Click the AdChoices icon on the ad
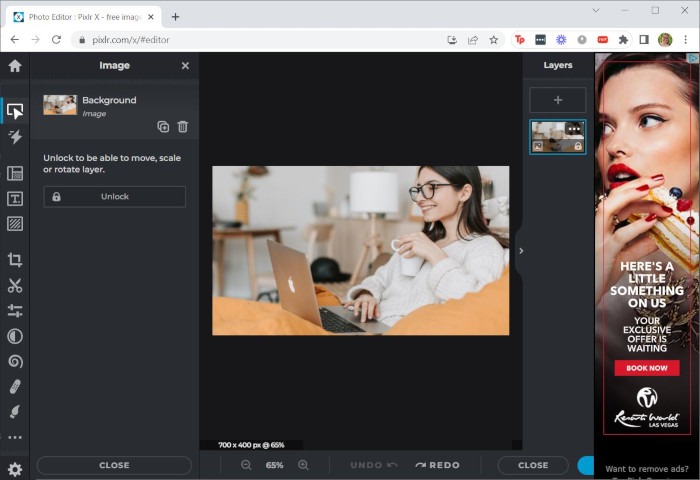This screenshot has height=480, width=700. tap(693, 58)
